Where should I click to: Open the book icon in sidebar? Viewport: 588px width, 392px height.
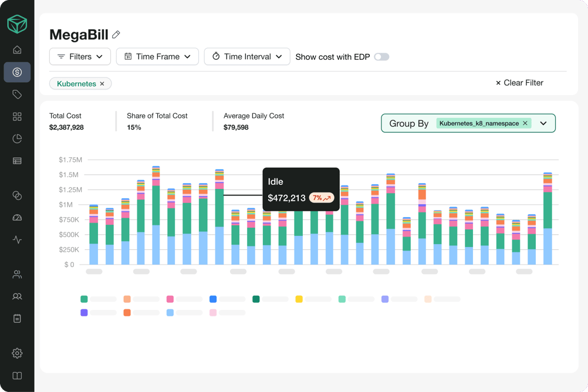coord(17,376)
